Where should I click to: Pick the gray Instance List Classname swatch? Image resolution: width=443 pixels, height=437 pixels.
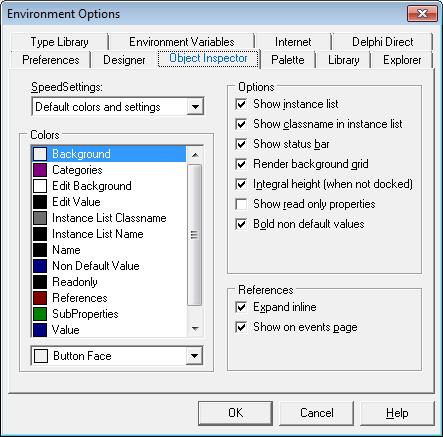point(40,218)
